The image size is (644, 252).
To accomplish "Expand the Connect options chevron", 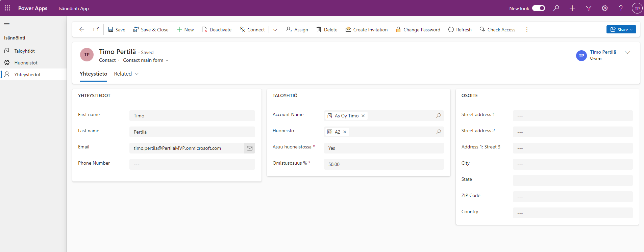I will coord(275,30).
